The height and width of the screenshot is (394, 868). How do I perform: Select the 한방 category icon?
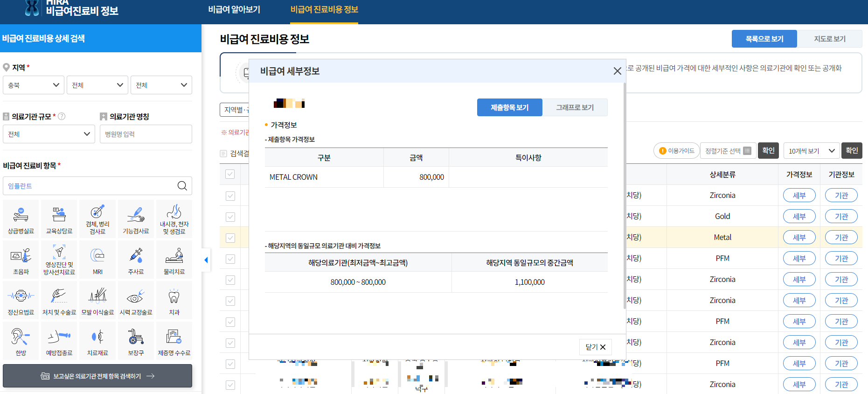pyautogui.click(x=21, y=341)
